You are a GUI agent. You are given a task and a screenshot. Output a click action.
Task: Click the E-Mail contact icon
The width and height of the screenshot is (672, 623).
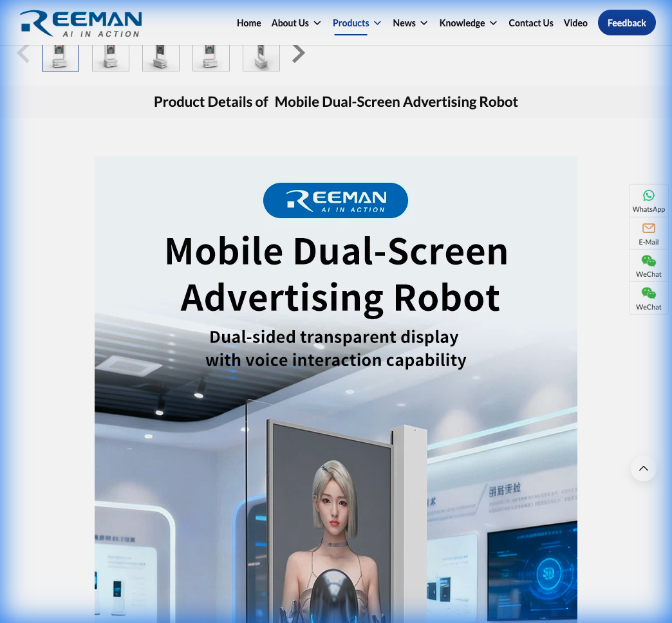pos(648,233)
